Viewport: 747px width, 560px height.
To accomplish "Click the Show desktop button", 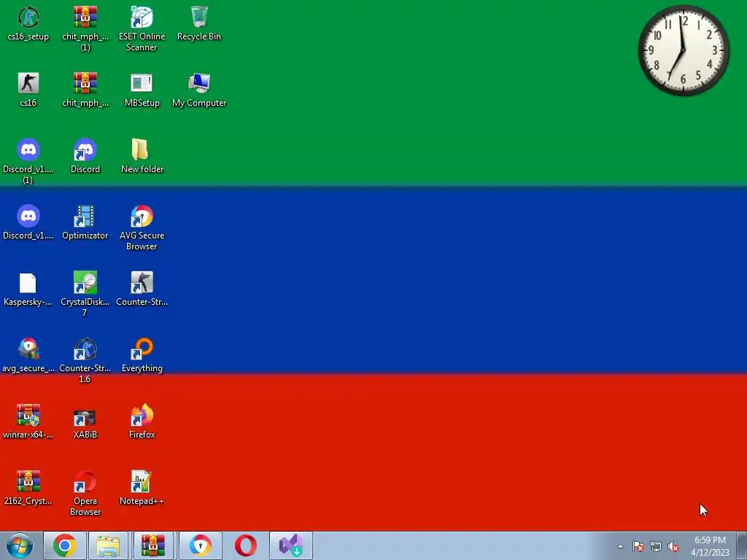I will (741, 545).
